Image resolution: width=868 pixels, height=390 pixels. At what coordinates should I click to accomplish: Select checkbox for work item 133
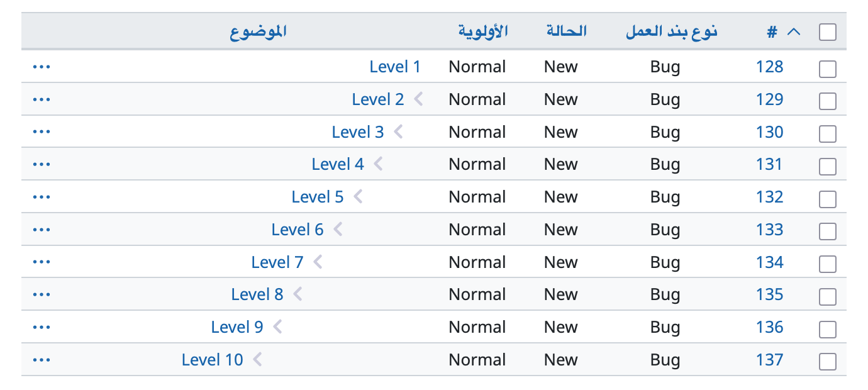click(828, 231)
